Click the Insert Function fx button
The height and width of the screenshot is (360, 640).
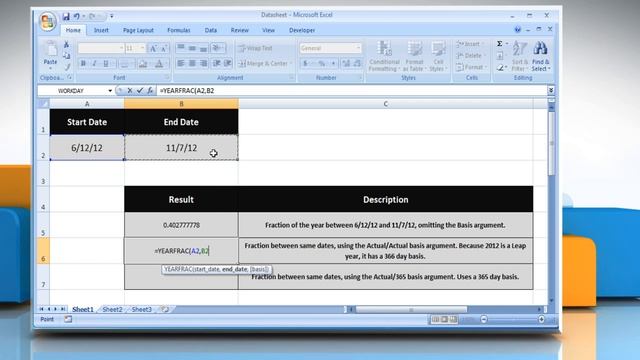click(x=150, y=91)
